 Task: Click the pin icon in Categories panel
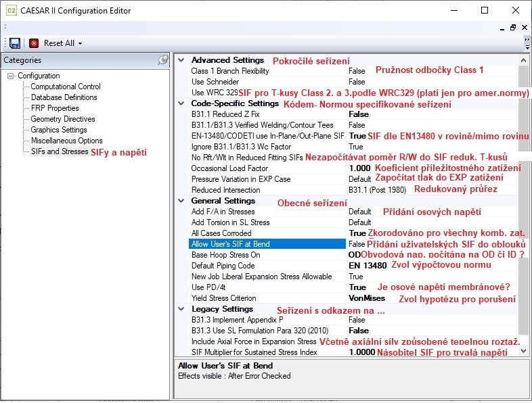tap(163, 60)
